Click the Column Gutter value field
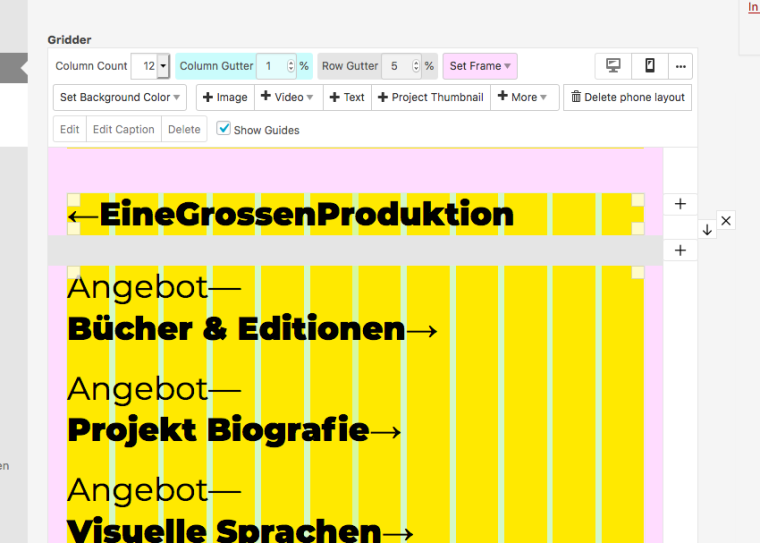Screen dimensions: 760x543 point(271,66)
